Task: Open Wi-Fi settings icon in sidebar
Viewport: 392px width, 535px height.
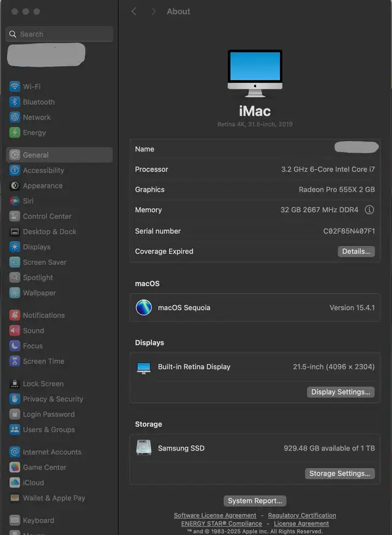Action: tap(15, 86)
